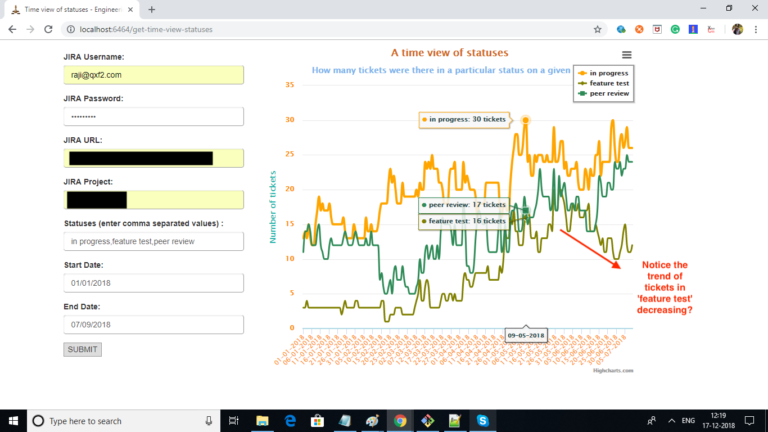
Task: Launch Microsoft Edge from the taskbar
Action: coord(290,421)
